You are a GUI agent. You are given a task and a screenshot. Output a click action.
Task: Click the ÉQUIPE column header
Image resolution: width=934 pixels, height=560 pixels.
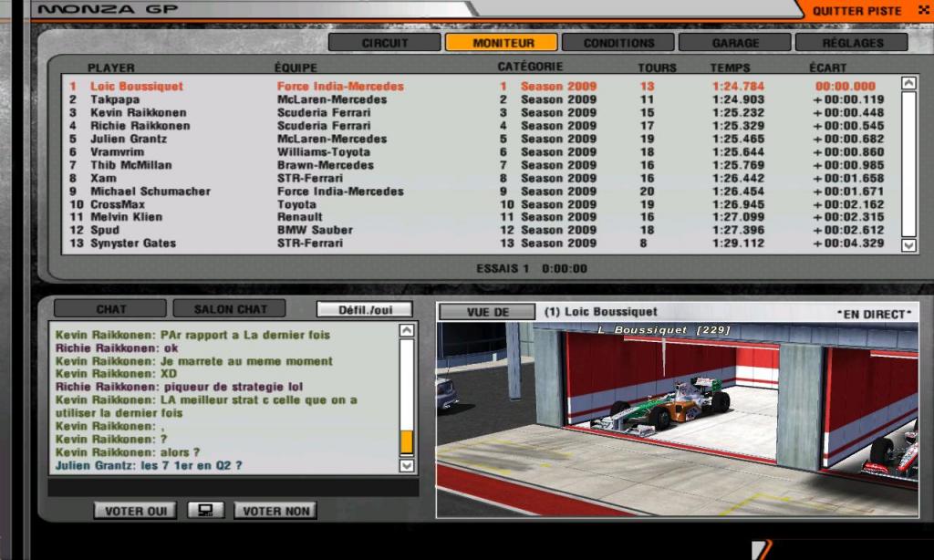click(296, 67)
